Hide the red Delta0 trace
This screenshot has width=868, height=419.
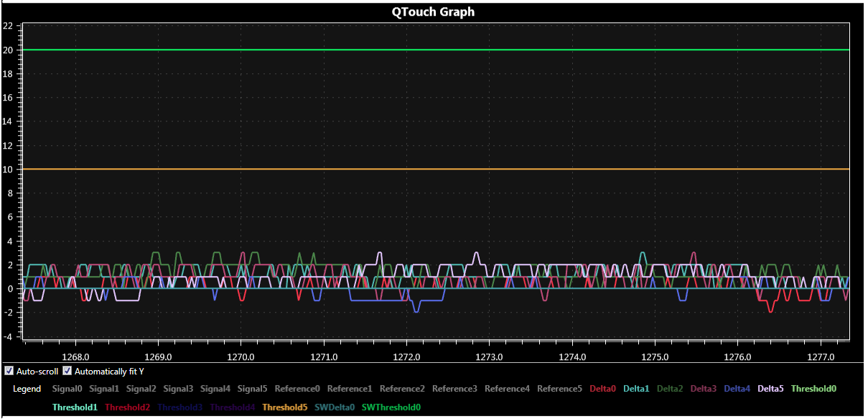(602, 389)
